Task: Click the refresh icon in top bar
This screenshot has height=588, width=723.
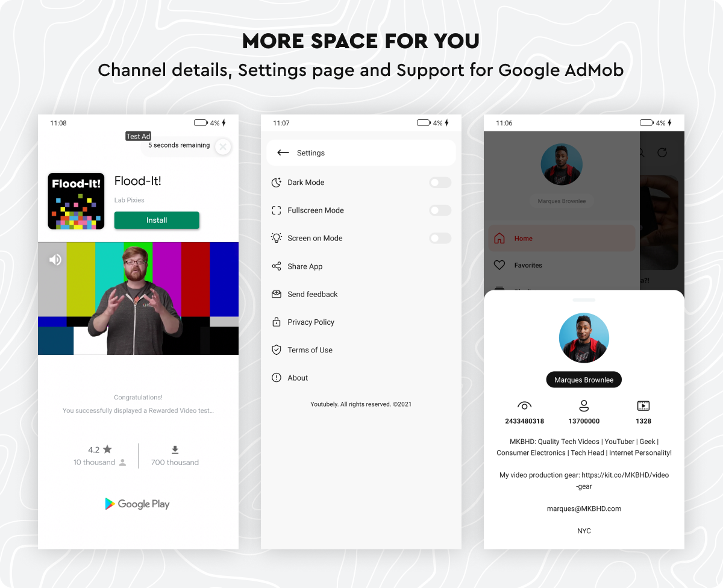Action: (x=662, y=152)
